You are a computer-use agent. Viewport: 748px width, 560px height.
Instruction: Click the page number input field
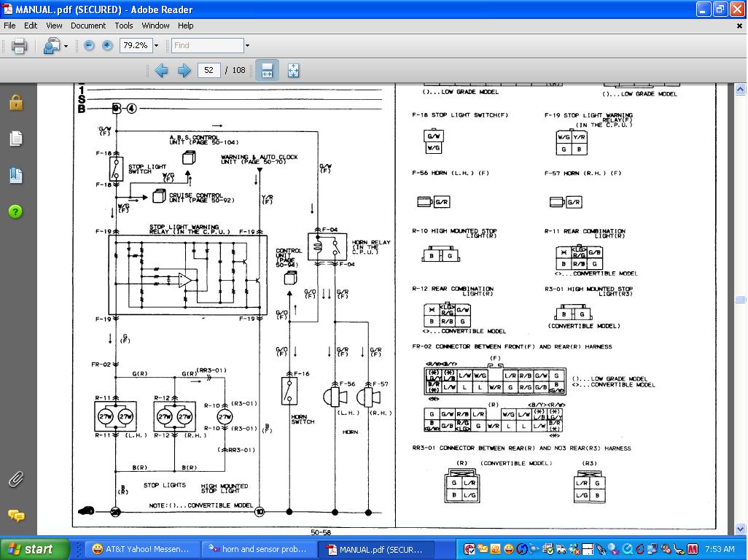coord(209,71)
